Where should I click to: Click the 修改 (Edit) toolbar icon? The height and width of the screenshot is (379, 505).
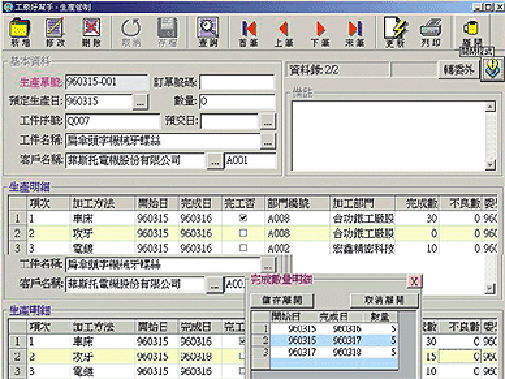point(55,32)
